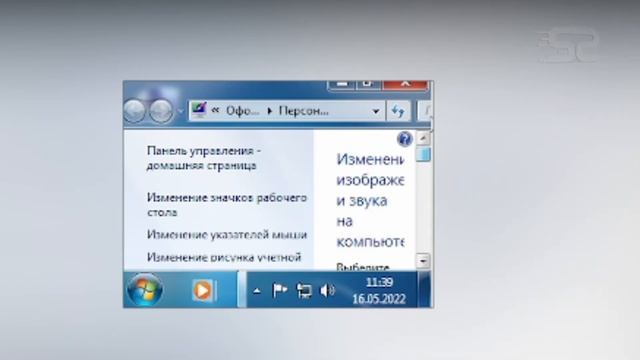Launch Windows Media Player from taskbar
Viewport: 640px width, 360px height.
coord(203,290)
